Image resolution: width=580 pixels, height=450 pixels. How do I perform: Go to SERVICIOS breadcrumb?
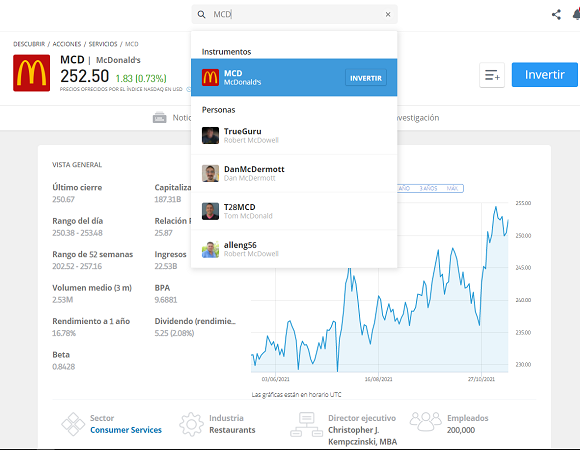coord(103,44)
